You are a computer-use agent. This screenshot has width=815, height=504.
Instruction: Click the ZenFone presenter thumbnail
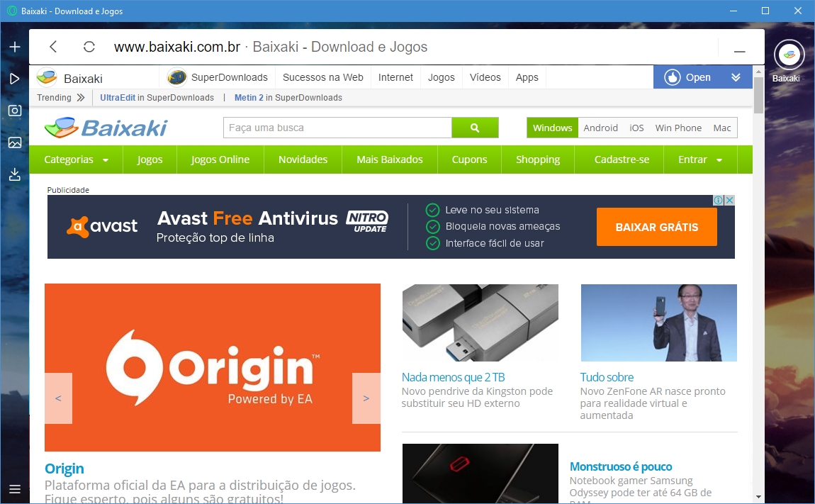(659, 323)
